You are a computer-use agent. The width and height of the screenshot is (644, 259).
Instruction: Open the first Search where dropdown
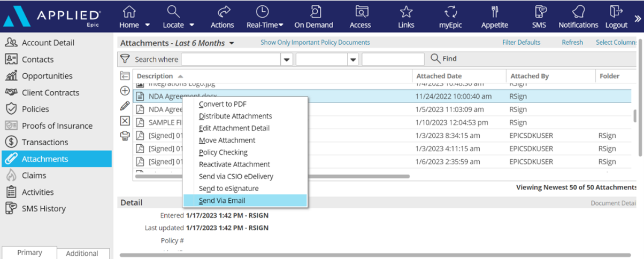[x=287, y=59]
